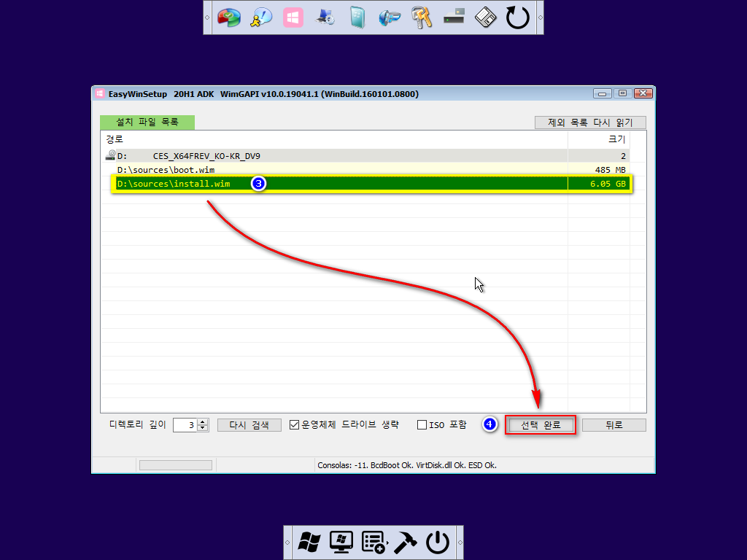Switch to '설치 파일 목록' tab
This screenshot has height=560, width=747.
point(147,122)
